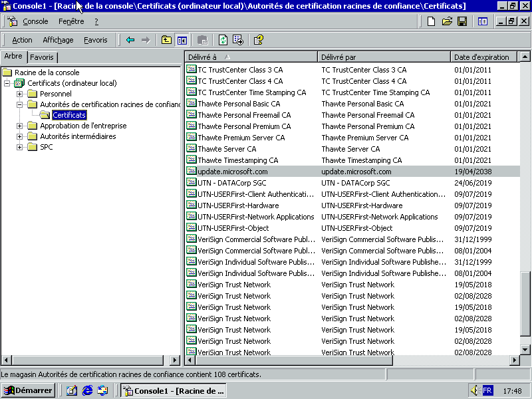Click the Thawte Server CA certificate icon
The height and width of the screenshot is (399, 532).
click(192, 148)
